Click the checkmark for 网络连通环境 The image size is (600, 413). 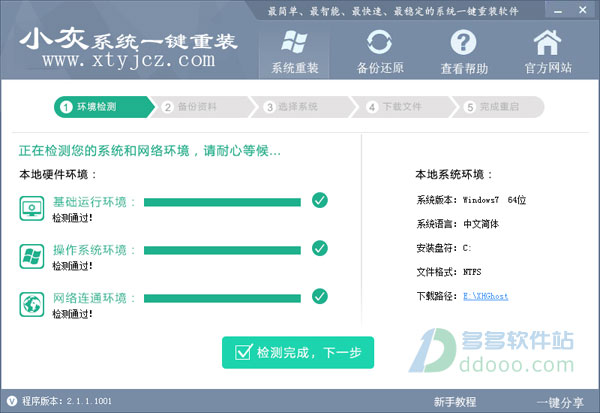pos(320,295)
